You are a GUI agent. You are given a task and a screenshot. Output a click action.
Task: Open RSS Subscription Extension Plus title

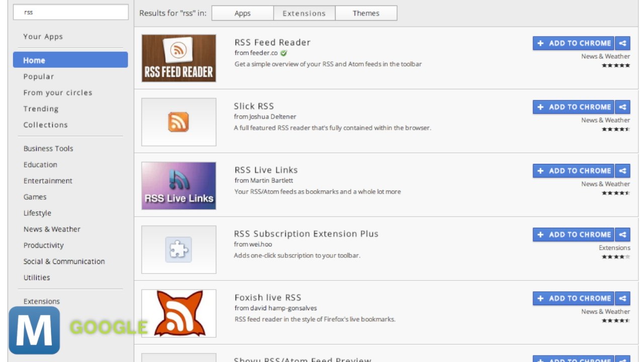tap(306, 234)
